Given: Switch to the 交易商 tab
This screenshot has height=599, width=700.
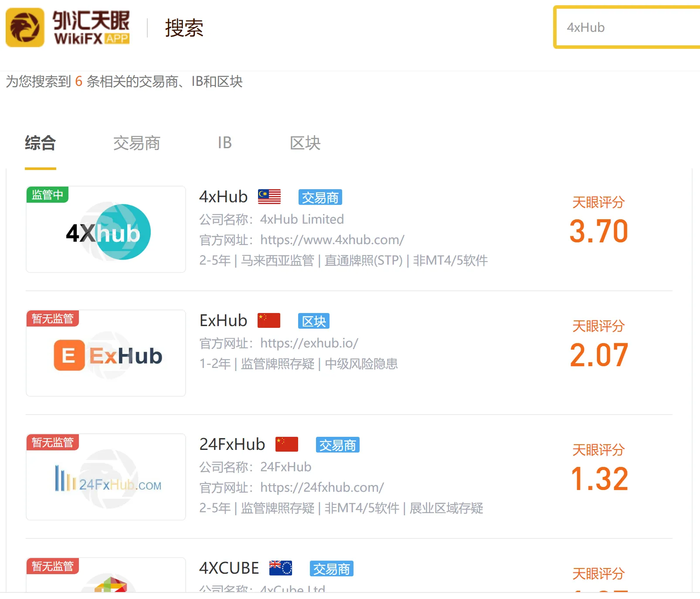Looking at the screenshot, I should pyautogui.click(x=137, y=143).
